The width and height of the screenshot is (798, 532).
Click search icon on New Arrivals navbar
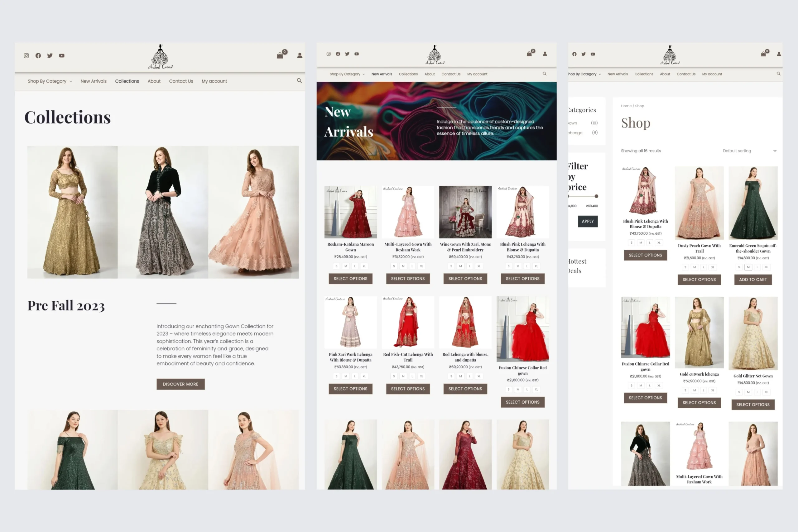tap(544, 74)
